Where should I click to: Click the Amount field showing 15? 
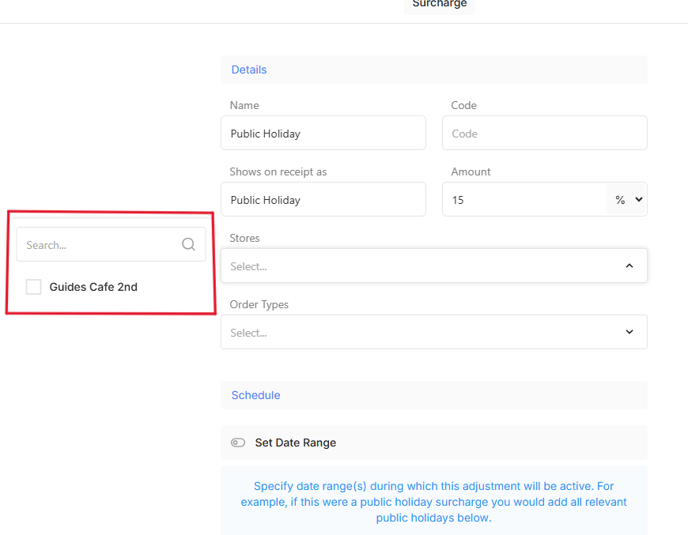(523, 200)
